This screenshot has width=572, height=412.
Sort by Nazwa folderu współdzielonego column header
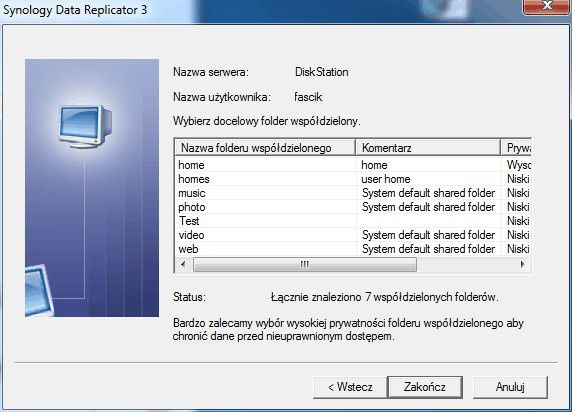pos(265,148)
